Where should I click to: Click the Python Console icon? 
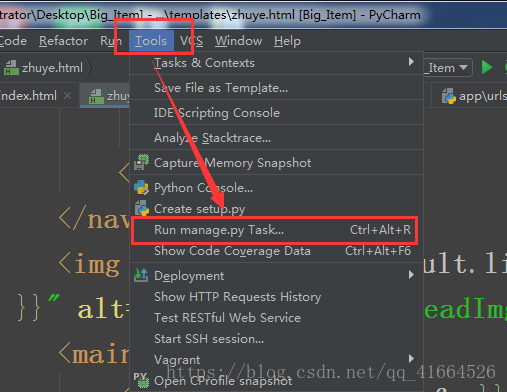tap(142, 188)
